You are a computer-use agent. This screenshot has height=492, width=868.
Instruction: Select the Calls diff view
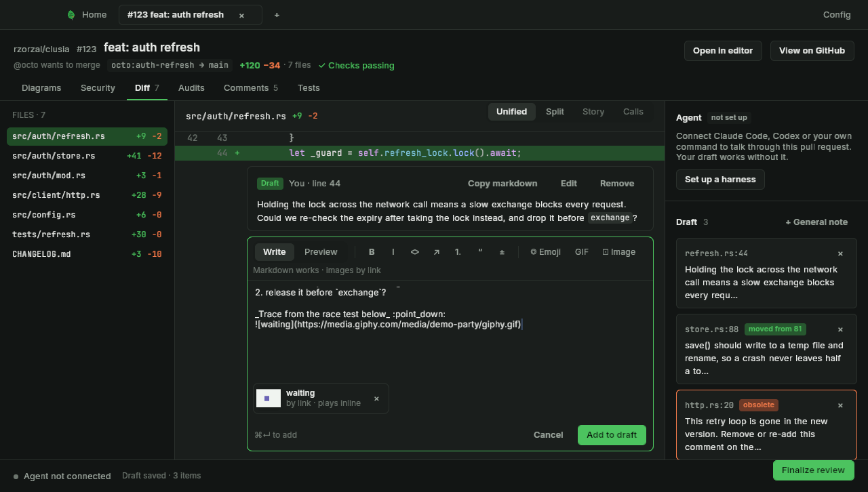(x=633, y=112)
